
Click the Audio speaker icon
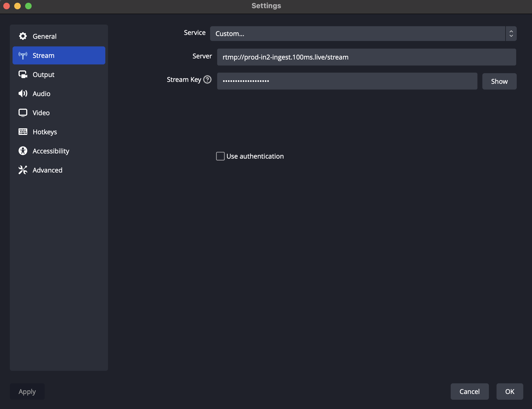(23, 93)
